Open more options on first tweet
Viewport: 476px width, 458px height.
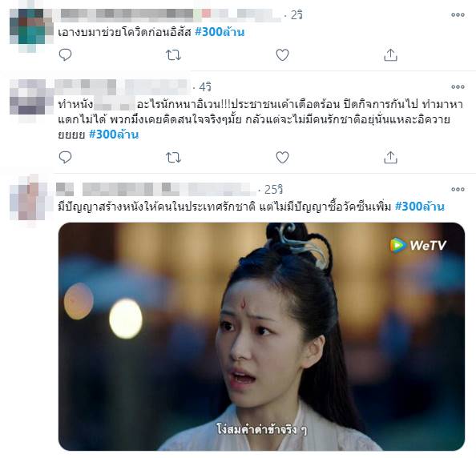coord(458,14)
